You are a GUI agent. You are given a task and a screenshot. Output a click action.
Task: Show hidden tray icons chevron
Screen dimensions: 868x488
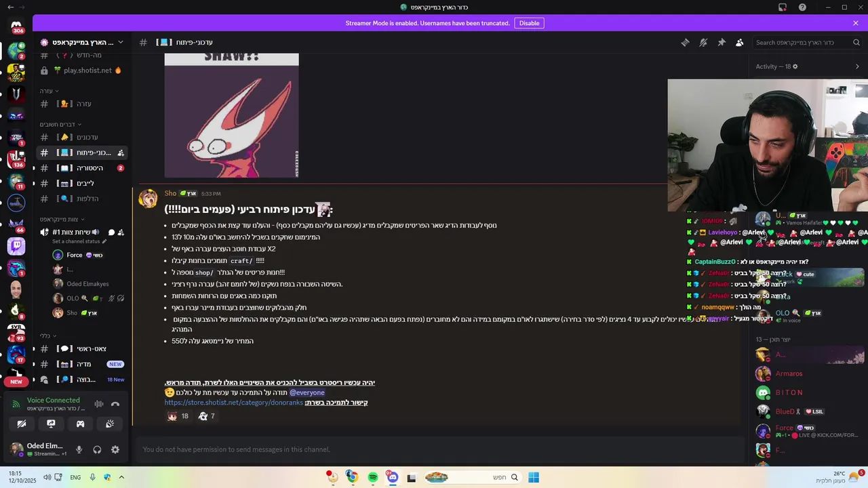[121, 477]
